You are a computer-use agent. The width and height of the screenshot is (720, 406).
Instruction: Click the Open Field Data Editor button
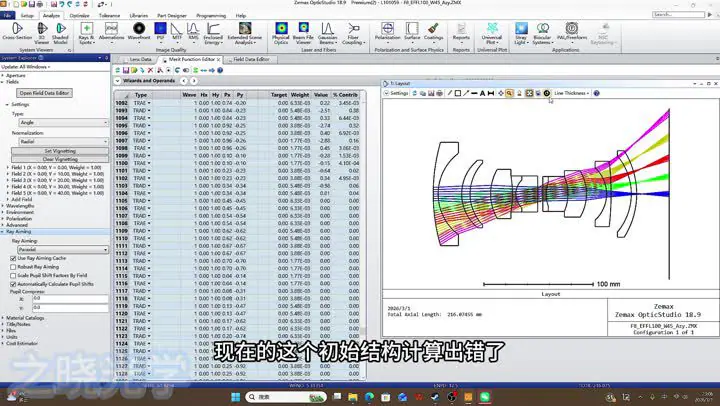pyautogui.click(x=45, y=93)
